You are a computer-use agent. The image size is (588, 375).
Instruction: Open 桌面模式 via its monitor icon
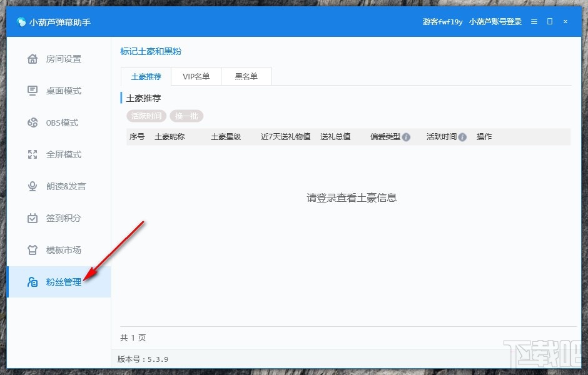click(x=32, y=91)
